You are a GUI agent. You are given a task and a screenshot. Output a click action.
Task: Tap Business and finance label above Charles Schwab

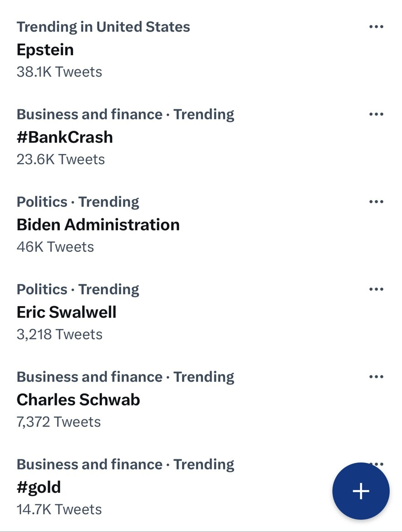(x=90, y=377)
